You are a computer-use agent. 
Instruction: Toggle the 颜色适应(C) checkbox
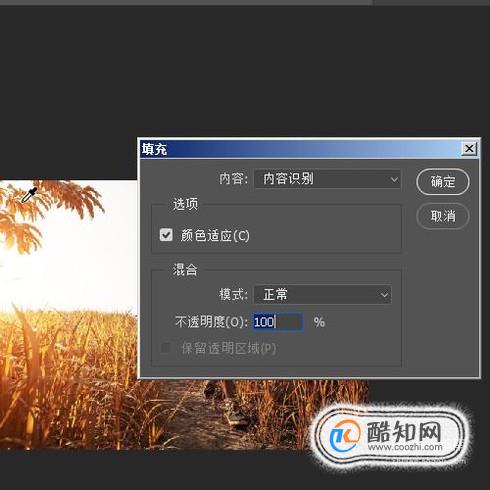point(166,235)
